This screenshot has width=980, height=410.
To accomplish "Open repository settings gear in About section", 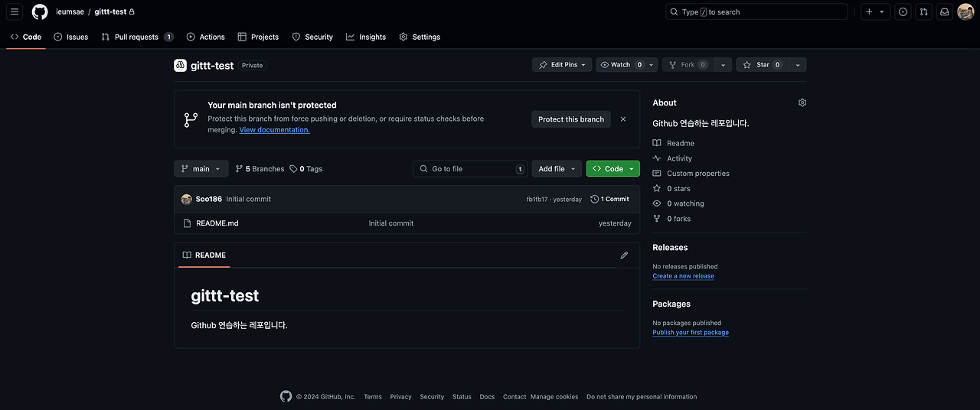I will (x=802, y=102).
